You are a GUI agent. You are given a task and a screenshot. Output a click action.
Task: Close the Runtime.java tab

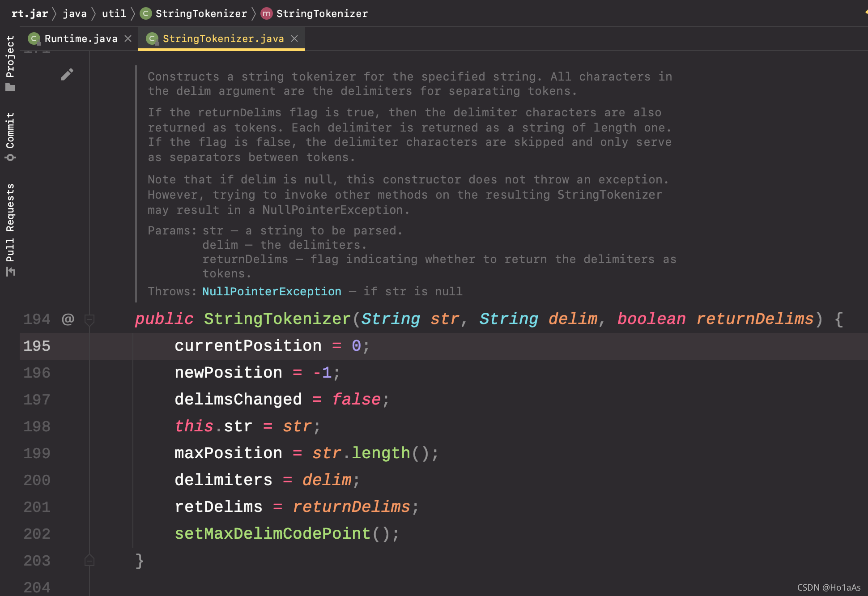pyautogui.click(x=128, y=38)
